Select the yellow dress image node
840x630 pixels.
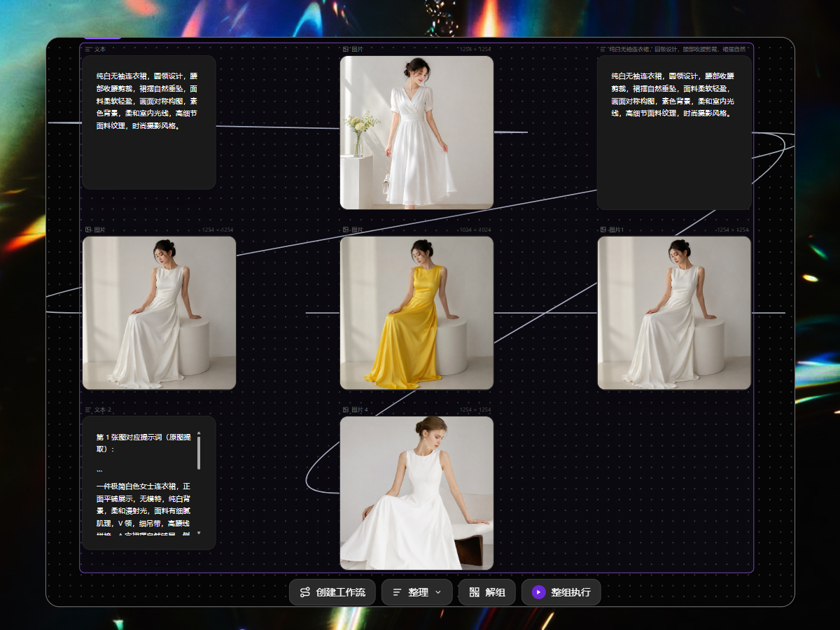[416, 313]
